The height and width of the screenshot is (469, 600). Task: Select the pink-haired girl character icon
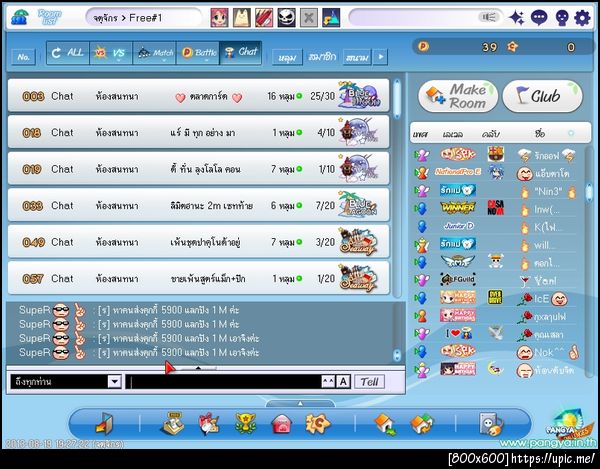click(x=219, y=18)
